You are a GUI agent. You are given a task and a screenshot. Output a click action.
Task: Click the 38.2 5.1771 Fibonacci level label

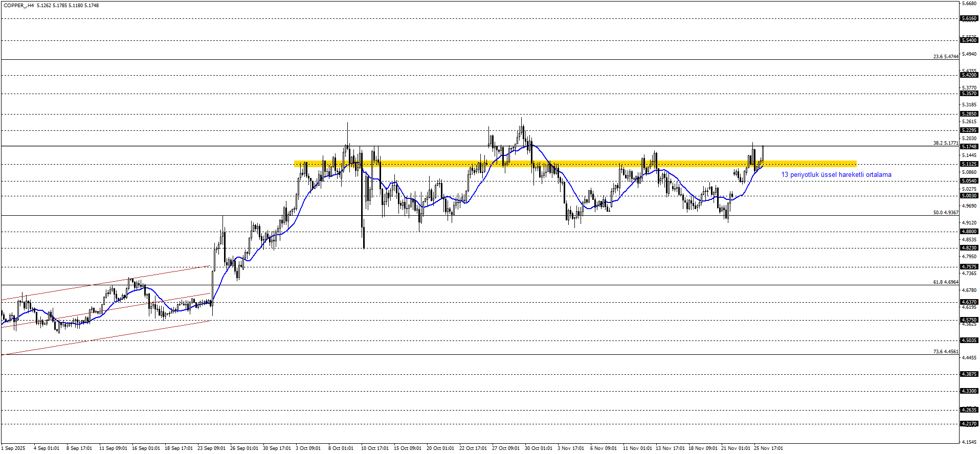click(x=945, y=143)
